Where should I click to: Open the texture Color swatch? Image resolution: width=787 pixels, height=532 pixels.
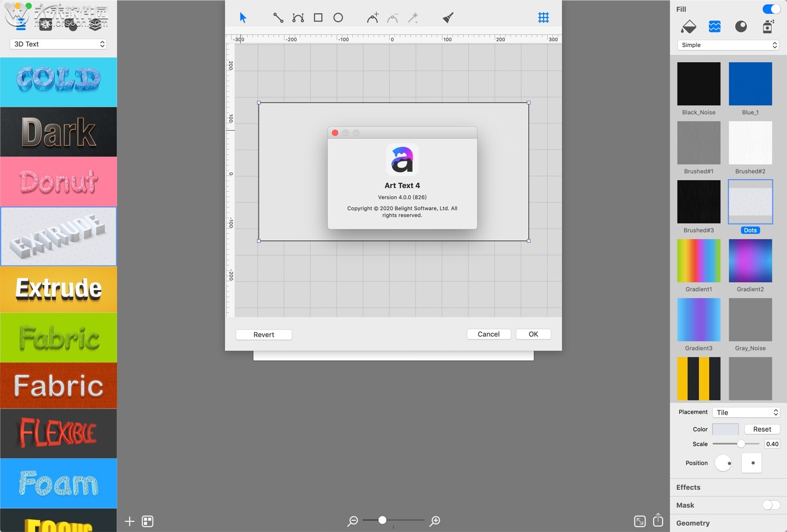(725, 429)
